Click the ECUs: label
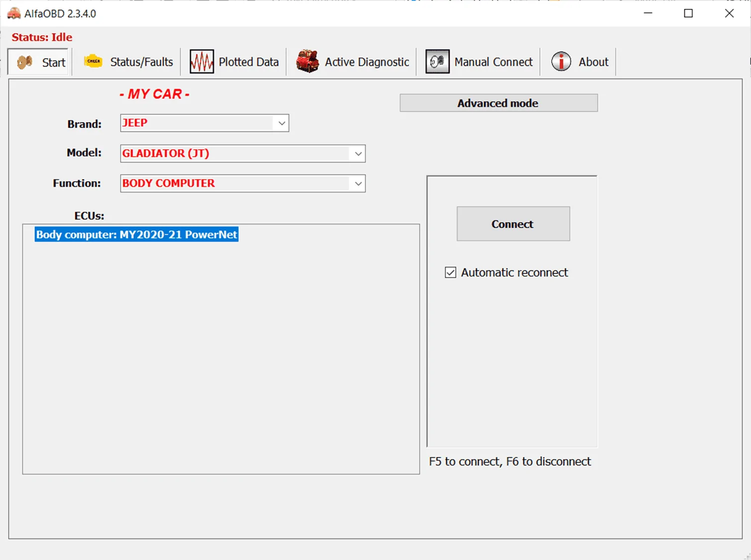Viewport: 751px width, 560px height. tap(89, 216)
